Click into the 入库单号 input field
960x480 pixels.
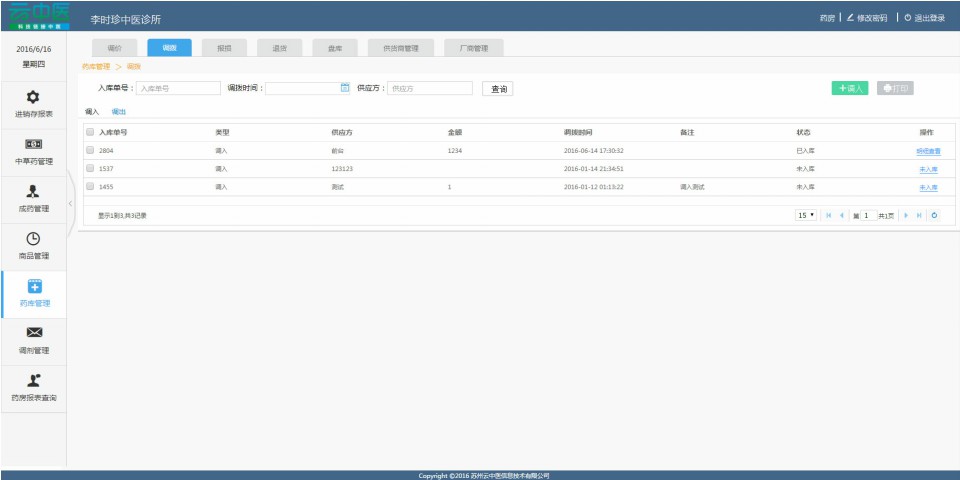click(x=177, y=88)
